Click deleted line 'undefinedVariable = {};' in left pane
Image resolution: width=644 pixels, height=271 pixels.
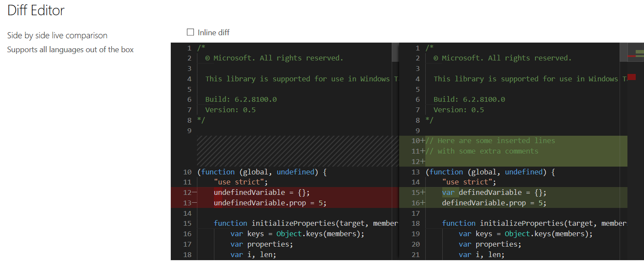click(x=261, y=192)
